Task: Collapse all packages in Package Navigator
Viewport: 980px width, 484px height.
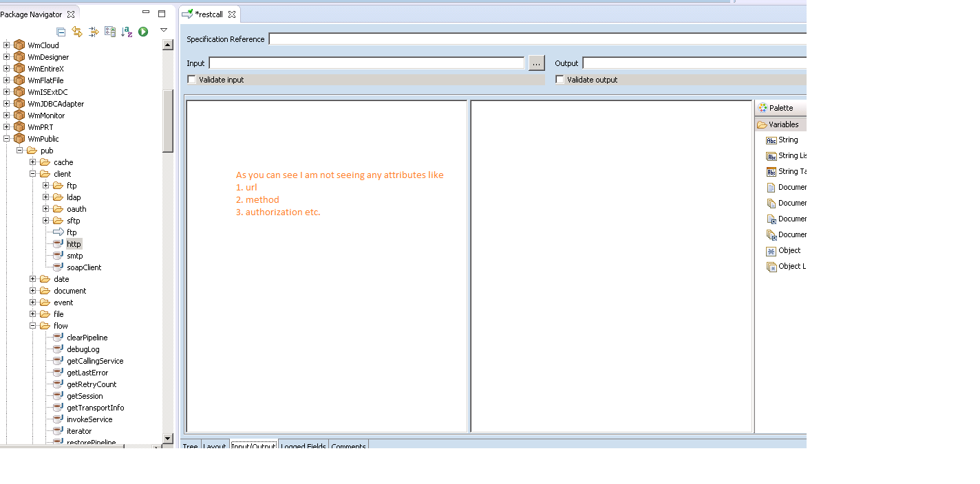Action: tap(61, 32)
